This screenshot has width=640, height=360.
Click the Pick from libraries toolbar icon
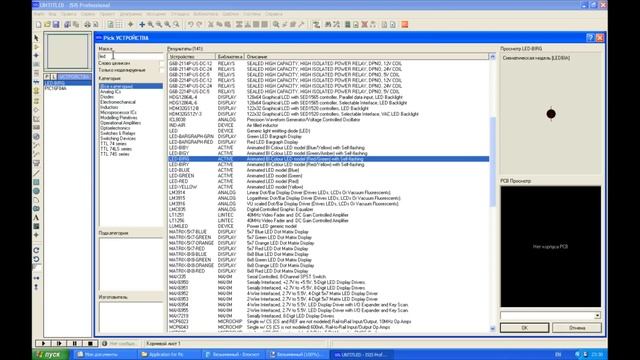pos(276,25)
